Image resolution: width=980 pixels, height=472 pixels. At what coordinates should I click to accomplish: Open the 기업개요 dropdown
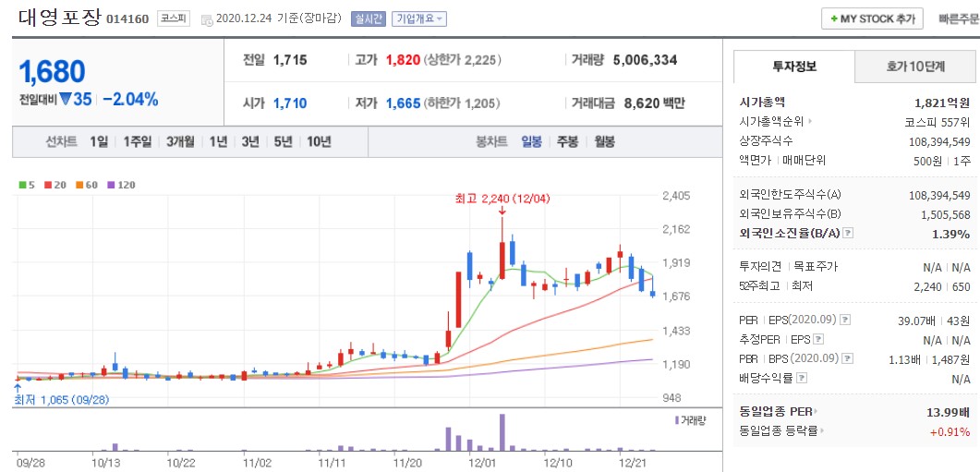(x=419, y=18)
